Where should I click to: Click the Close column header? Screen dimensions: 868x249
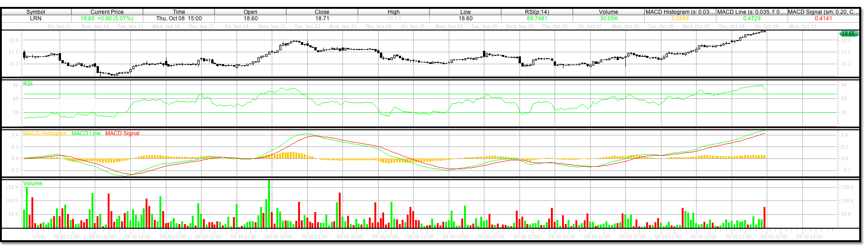[x=322, y=12]
